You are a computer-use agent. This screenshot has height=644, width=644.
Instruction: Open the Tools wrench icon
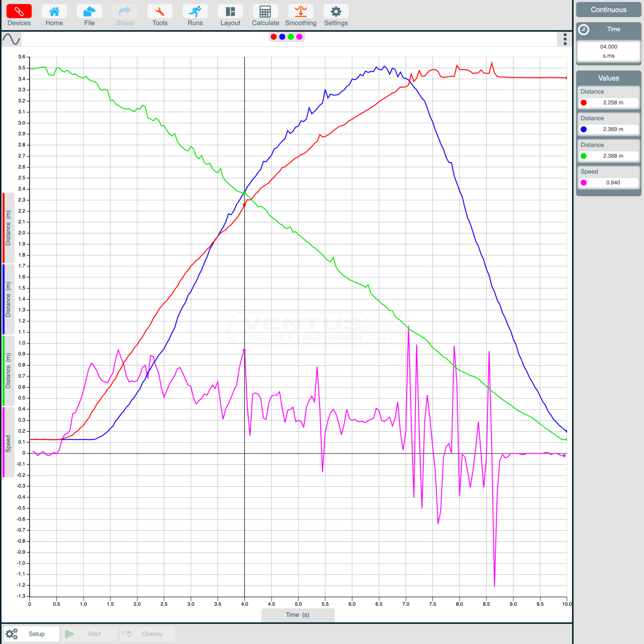(x=160, y=12)
